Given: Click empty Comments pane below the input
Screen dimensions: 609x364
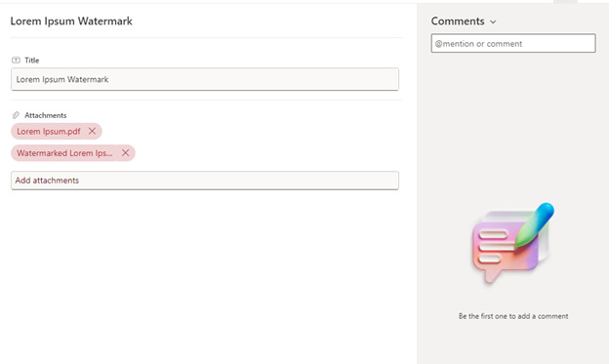Looking at the screenshot, I should pos(512,124).
